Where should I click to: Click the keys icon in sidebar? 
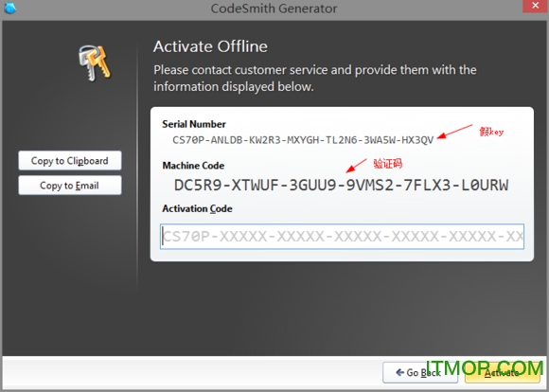click(95, 63)
